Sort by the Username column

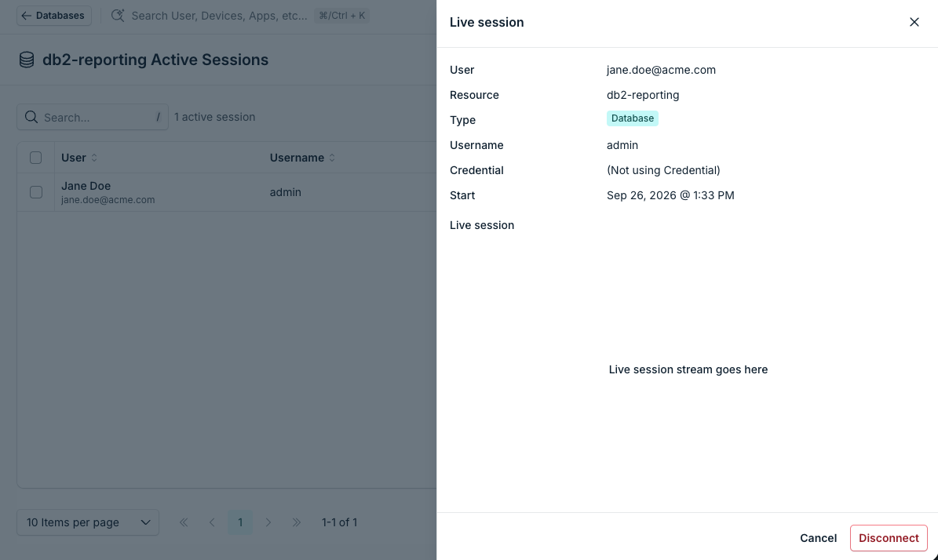pyautogui.click(x=302, y=158)
